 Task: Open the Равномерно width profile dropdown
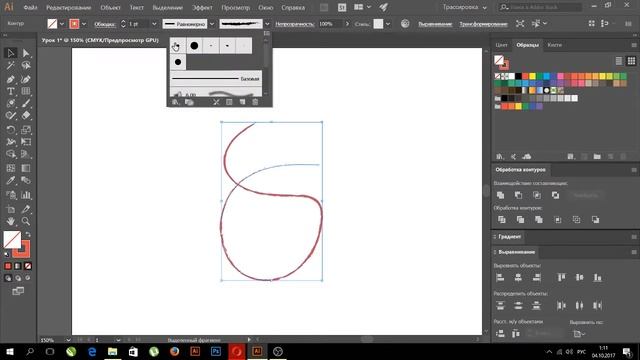click(212, 24)
